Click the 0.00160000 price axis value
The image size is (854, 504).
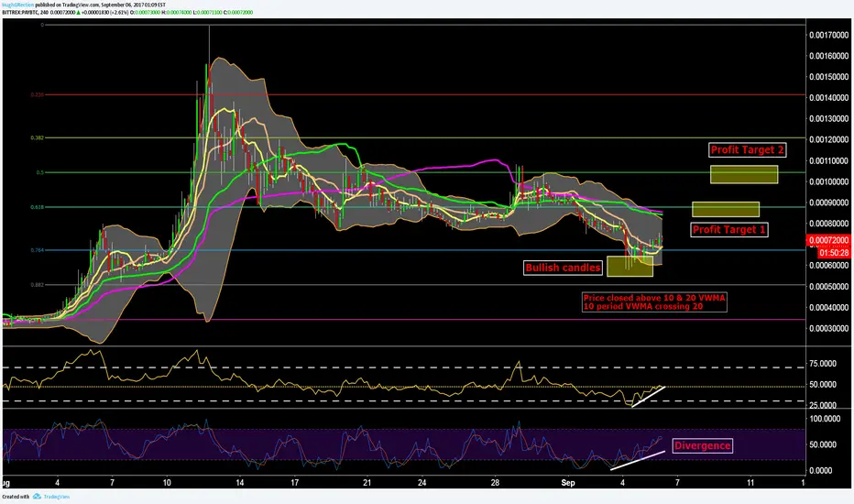click(828, 56)
